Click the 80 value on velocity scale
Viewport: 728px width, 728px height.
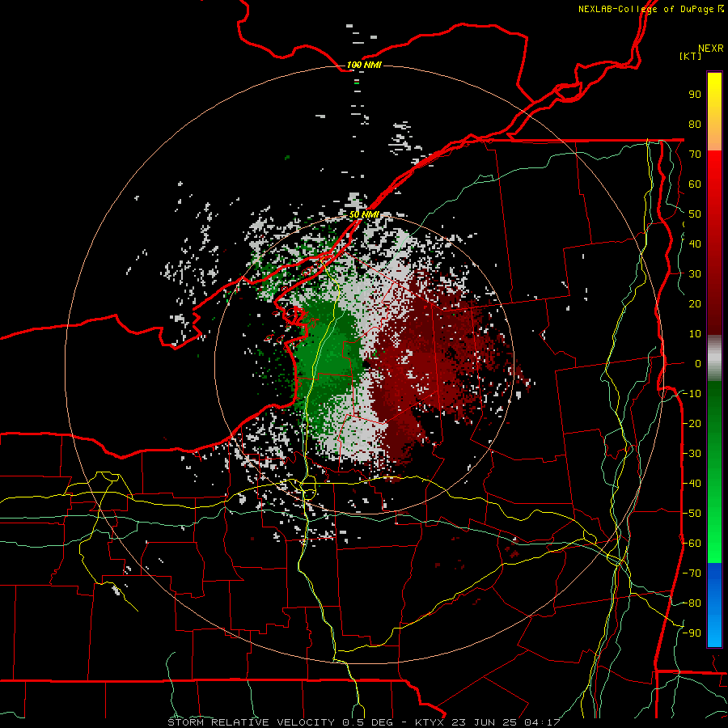pyautogui.click(x=695, y=124)
